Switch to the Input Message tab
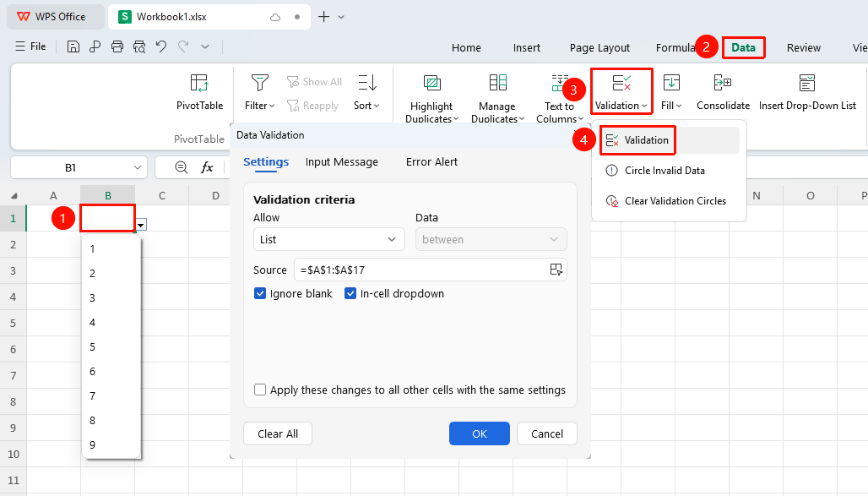The width and height of the screenshot is (868, 496). [342, 162]
